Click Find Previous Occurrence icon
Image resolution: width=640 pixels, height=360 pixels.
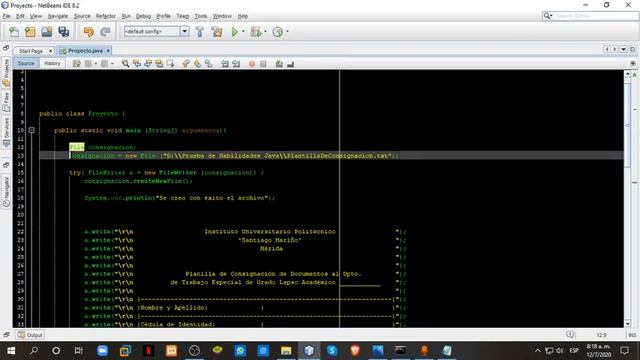coord(137,64)
